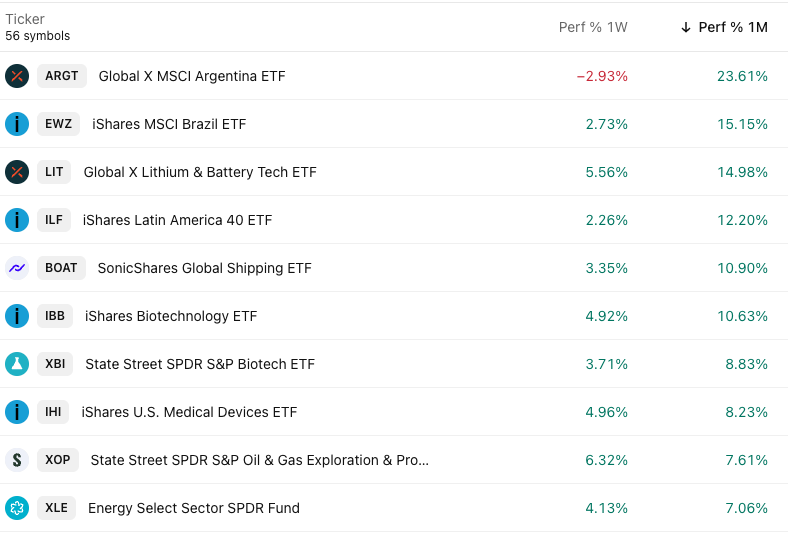The width and height of the screenshot is (788, 537).
Task: Open iShares MSCI Brazil ETF link
Action: (x=169, y=124)
